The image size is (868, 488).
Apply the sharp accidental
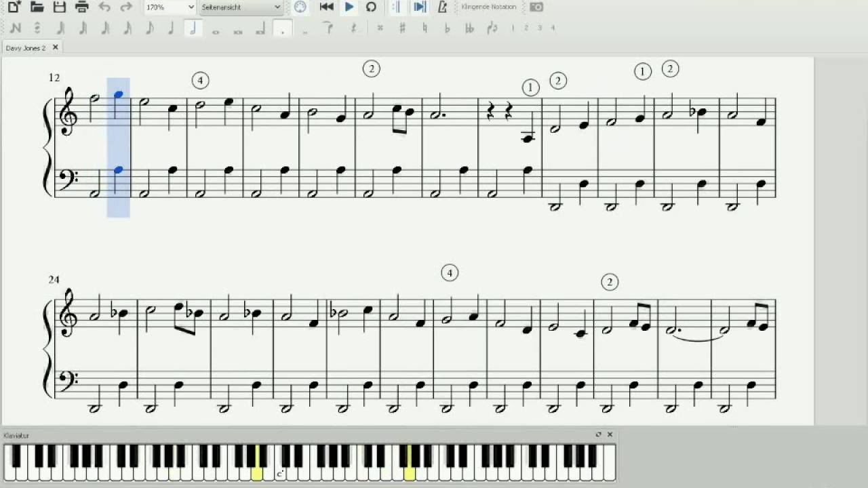click(402, 28)
